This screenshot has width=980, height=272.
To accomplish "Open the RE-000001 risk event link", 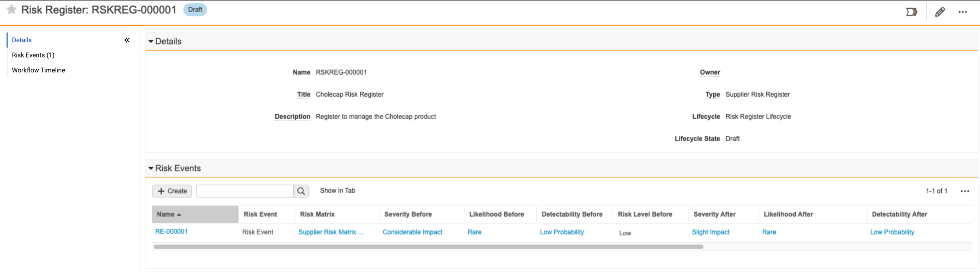I will coord(171,232).
